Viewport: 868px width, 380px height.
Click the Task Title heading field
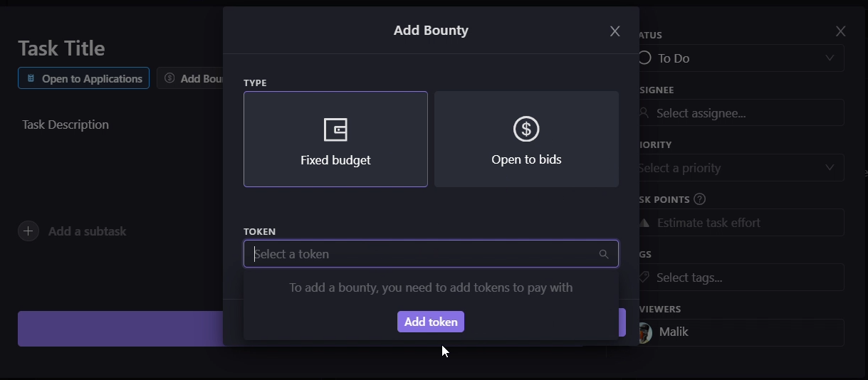(x=62, y=48)
